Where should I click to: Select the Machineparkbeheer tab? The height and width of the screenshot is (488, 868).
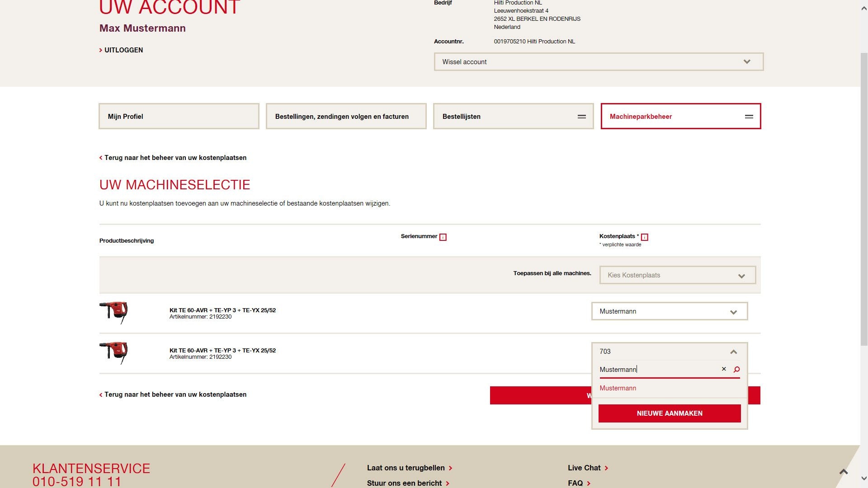(681, 116)
